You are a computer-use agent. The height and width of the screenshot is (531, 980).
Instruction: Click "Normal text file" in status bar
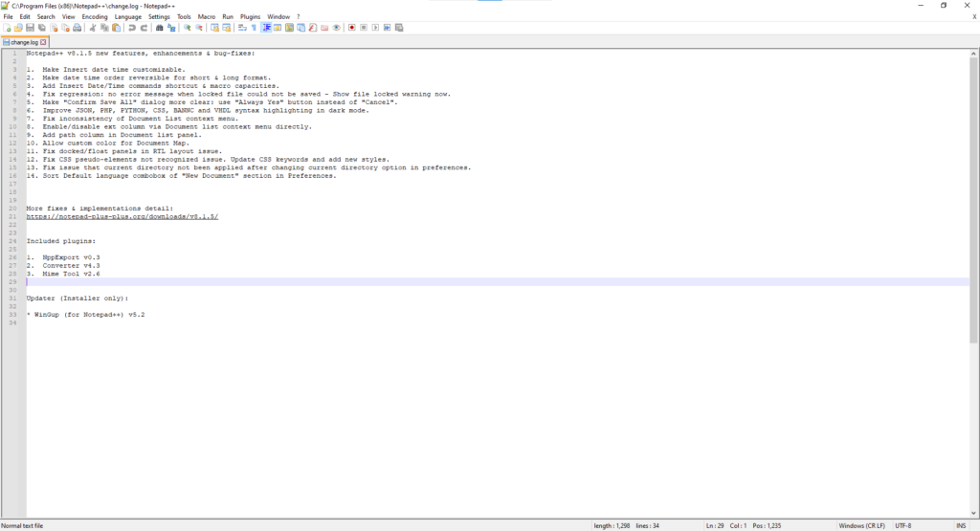click(23, 526)
